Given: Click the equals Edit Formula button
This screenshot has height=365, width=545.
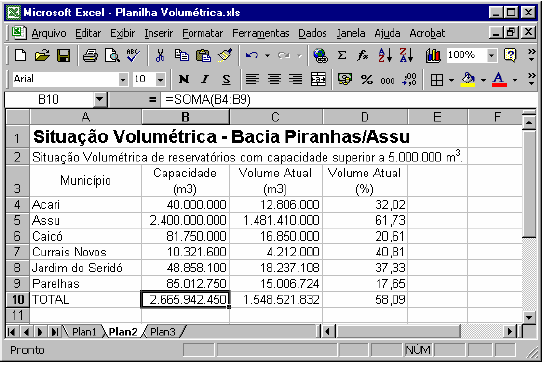Looking at the screenshot, I should pyautogui.click(x=152, y=100).
